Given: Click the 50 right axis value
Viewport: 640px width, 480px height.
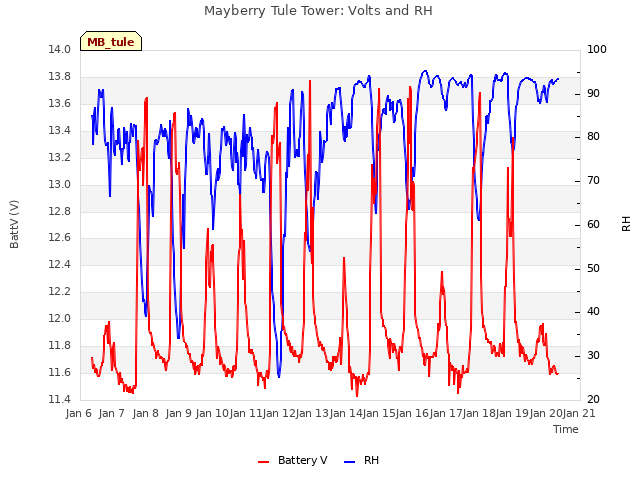Looking at the screenshot, I should coord(593,269).
